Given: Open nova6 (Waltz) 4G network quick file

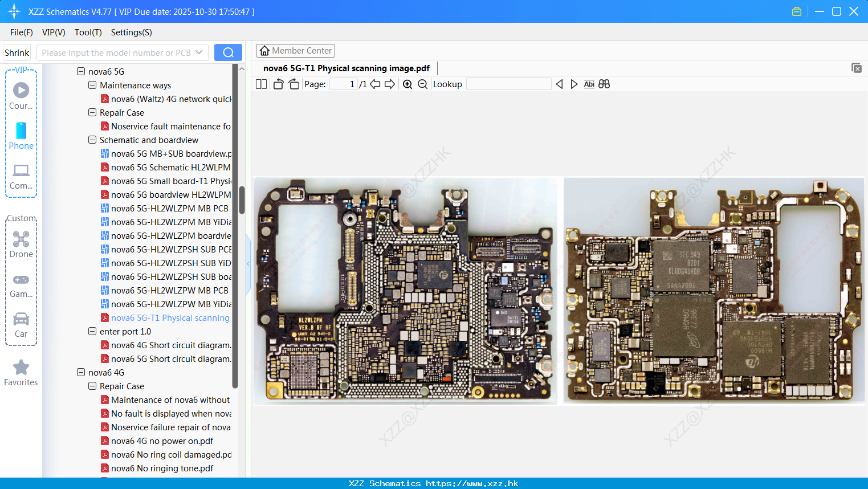Looking at the screenshot, I should 166,99.
